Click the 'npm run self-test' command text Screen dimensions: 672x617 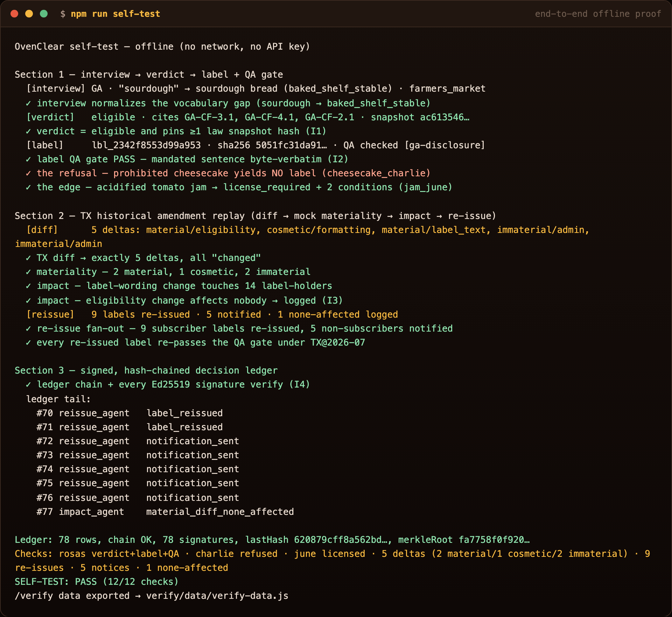115,14
